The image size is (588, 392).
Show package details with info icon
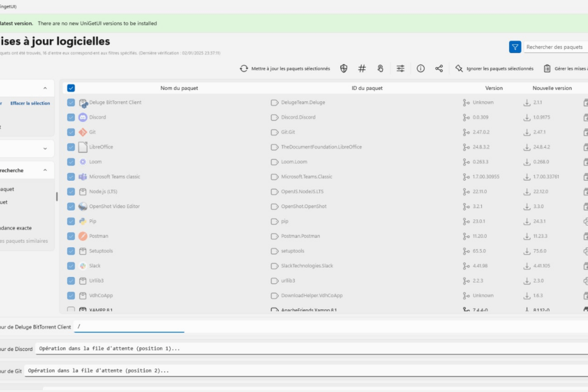[x=420, y=68]
